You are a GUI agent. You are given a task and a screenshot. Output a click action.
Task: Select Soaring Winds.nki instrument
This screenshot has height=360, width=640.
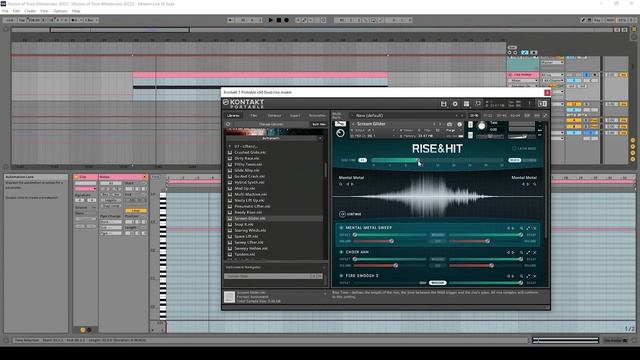tap(250, 230)
